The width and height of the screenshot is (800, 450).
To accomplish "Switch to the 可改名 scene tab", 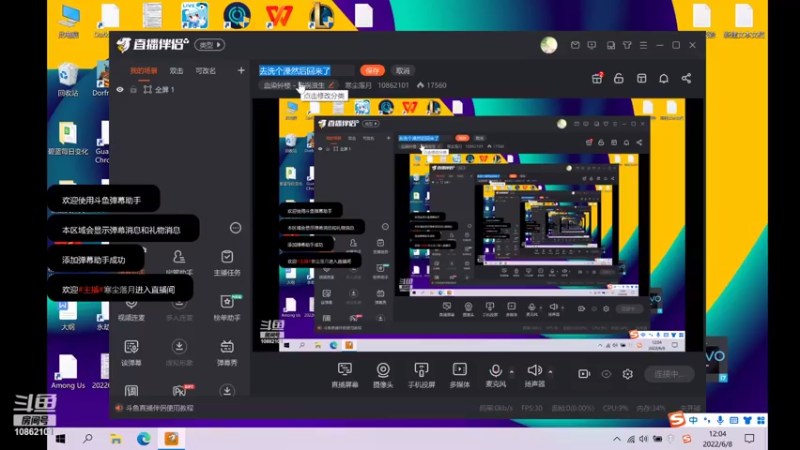I will 206,71.
